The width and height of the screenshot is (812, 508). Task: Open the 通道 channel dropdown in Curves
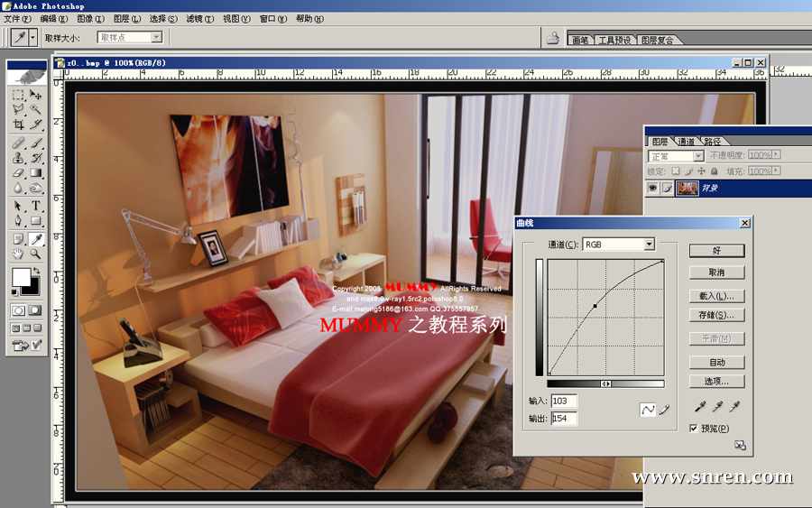649,244
